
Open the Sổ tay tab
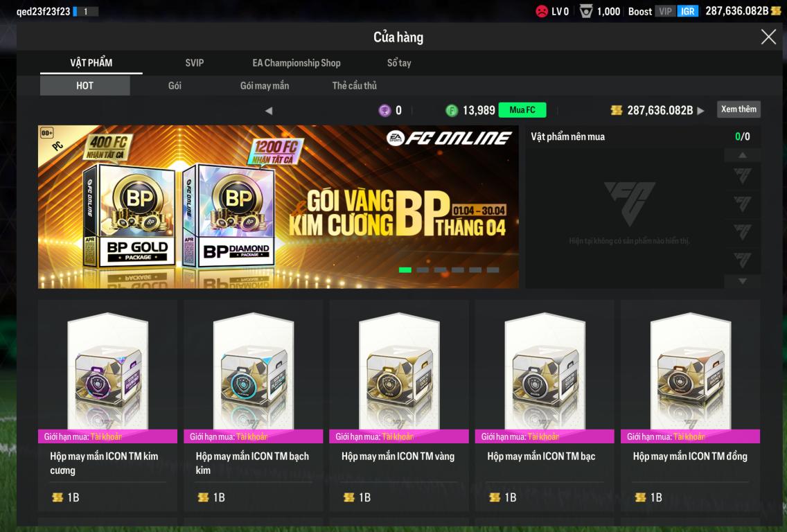coord(399,63)
